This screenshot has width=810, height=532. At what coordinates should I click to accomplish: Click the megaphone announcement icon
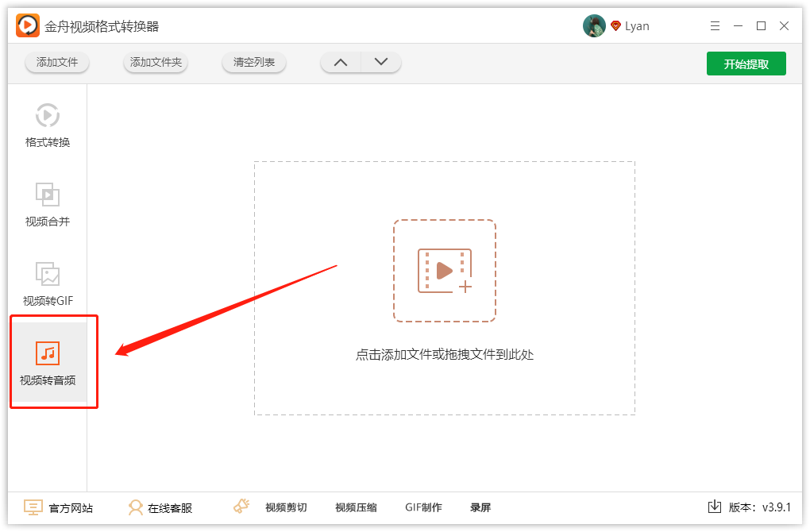coord(241,506)
